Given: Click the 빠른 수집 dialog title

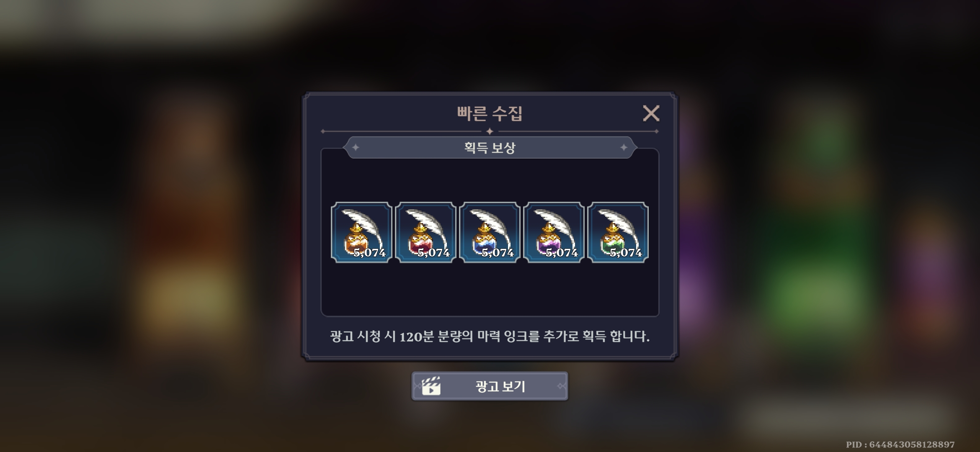Looking at the screenshot, I should click(x=490, y=113).
